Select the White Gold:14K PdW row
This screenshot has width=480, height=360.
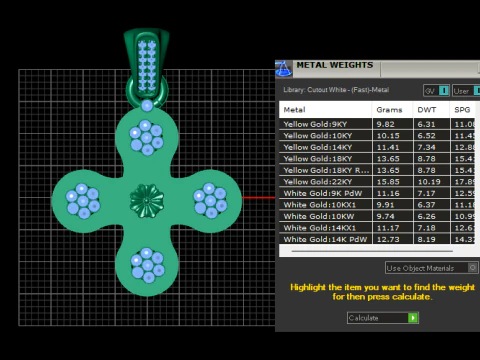tap(377, 239)
